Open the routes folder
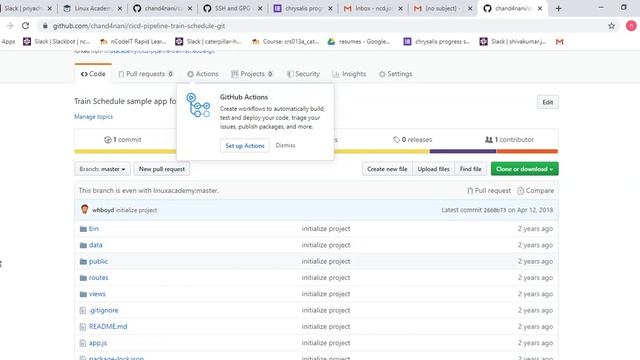The width and height of the screenshot is (640, 360). tap(98, 278)
